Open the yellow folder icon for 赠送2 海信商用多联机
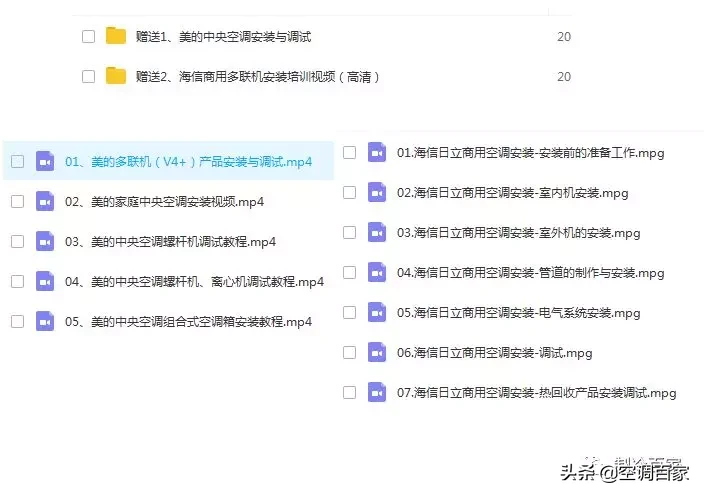Viewport: 704px width, 496px height. (115, 76)
